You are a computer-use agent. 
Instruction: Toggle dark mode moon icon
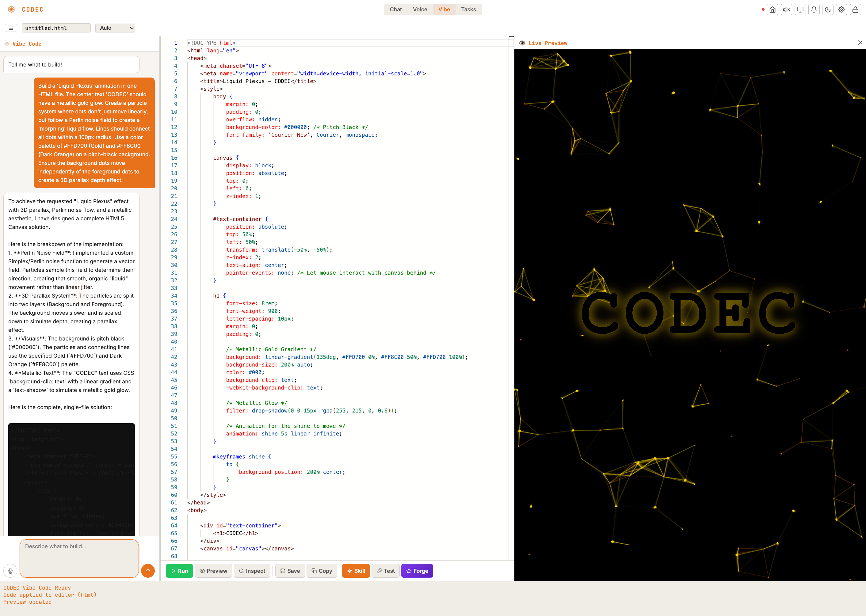point(828,10)
